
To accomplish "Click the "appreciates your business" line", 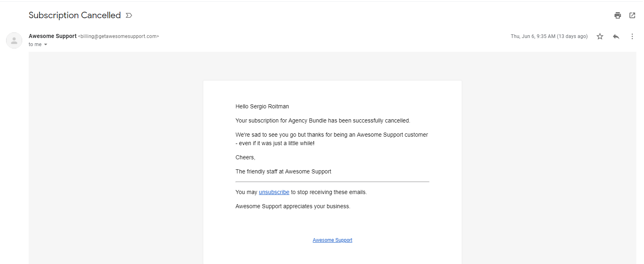I will 293,206.
